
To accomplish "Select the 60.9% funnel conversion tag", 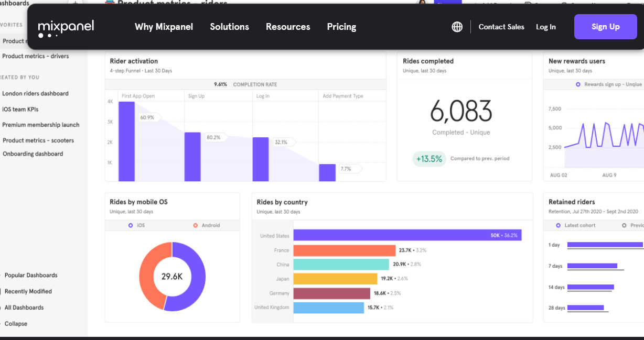I will tap(149, 117).
